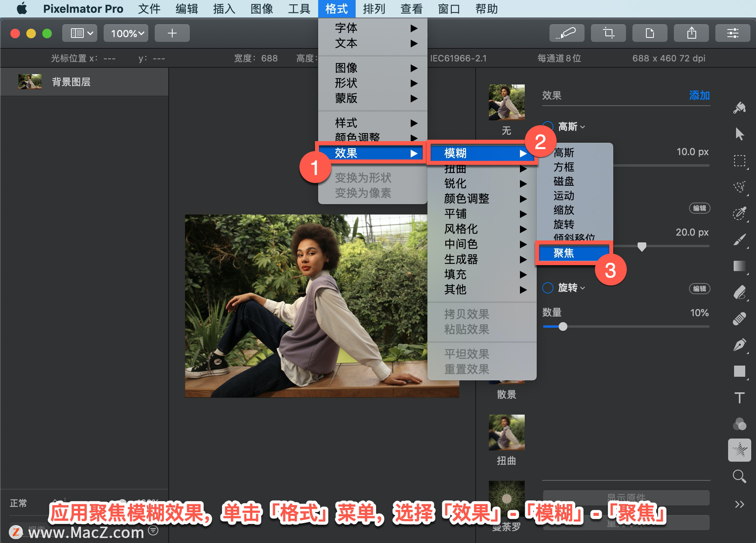Image resolution: width=756 pixels, height=543 pixels.
Task: Open the 排列 menu in menu bar
Action: [374, 9]
